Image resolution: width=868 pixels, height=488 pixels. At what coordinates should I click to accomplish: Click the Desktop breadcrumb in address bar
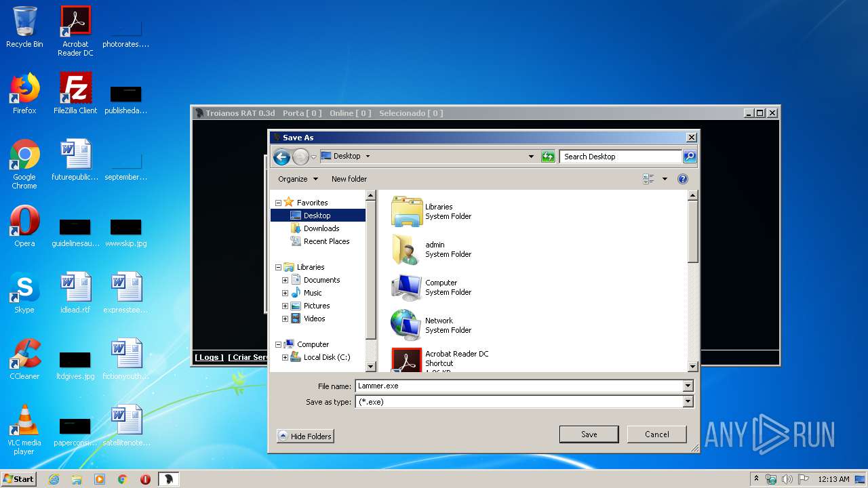347,156
